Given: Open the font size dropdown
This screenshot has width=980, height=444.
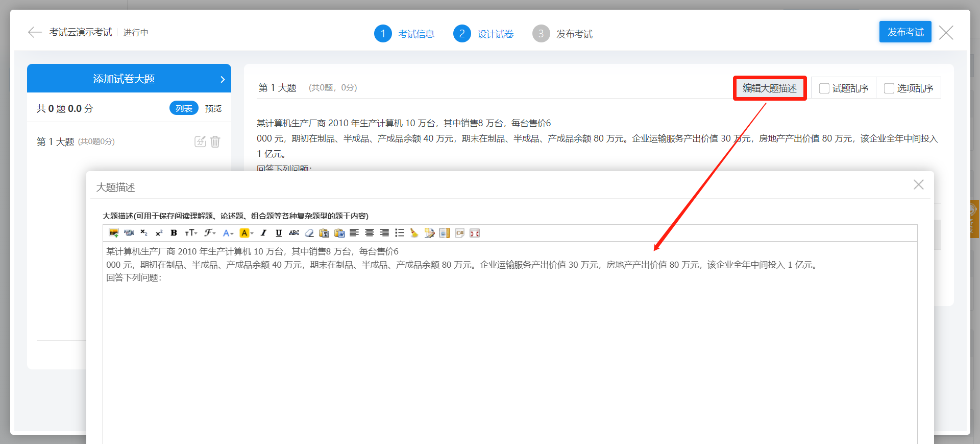Looking at the screenshot, I should pyautogui.click(x=191, y=233).
